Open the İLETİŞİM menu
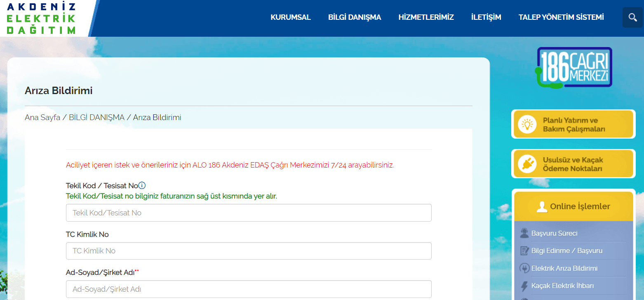 pyautogui.click(x=486, y=17)
